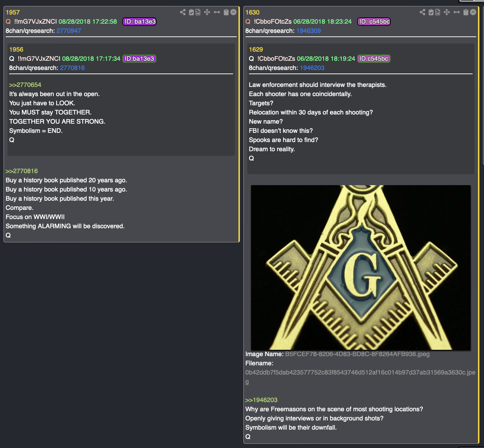Click the orange Q icon on post 1630
484x448 pixels.
[248, 22]
